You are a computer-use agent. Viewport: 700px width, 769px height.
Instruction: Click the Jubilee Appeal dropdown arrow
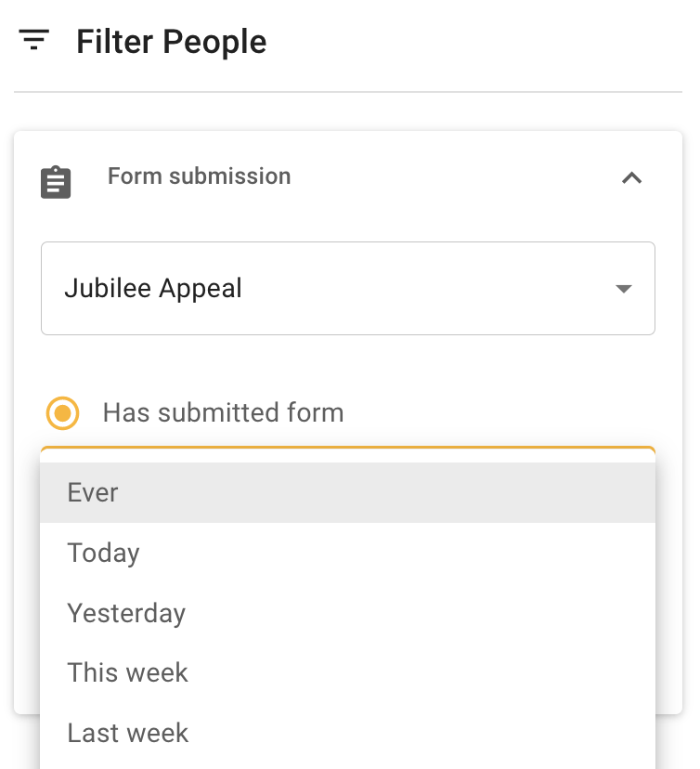tap(624, 289)
